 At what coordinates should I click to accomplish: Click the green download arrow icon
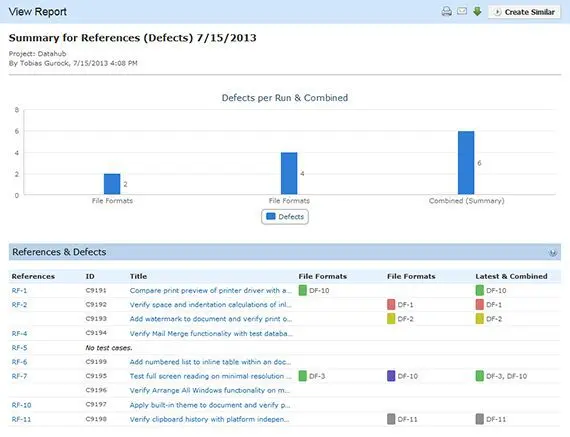tap(477, 11)
